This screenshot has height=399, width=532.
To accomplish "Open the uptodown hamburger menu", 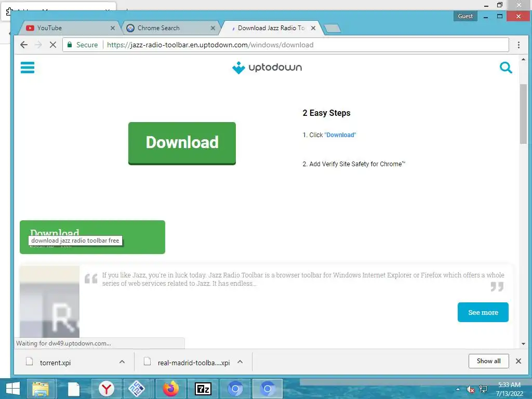I will 28,68.
